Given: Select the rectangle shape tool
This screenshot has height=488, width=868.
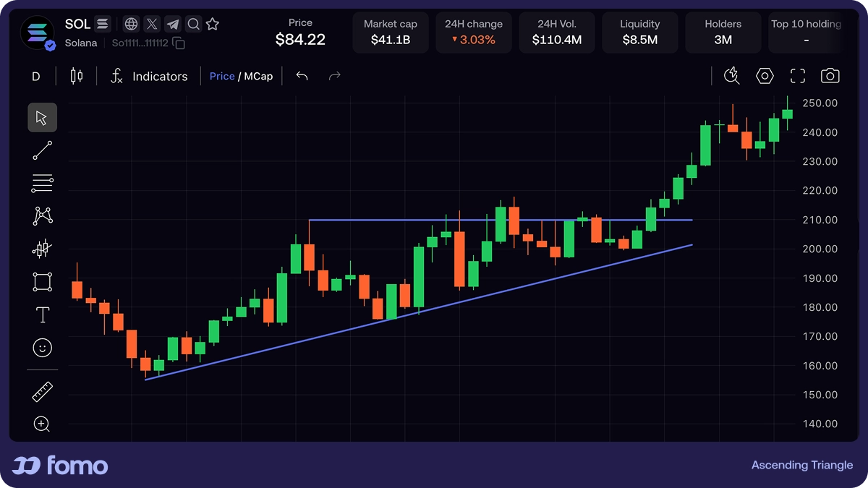Looking at the screenshot, I should click(43, 282).
